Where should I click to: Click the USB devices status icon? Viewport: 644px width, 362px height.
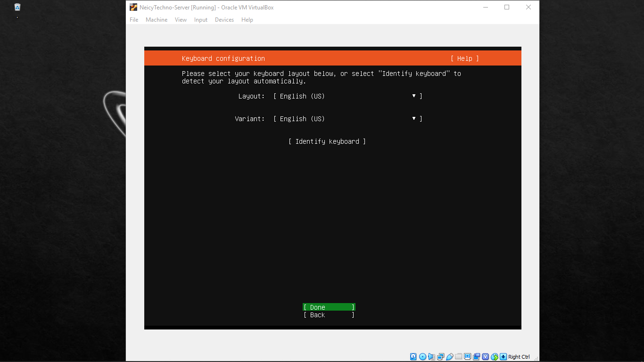click(x=450, y=357)
